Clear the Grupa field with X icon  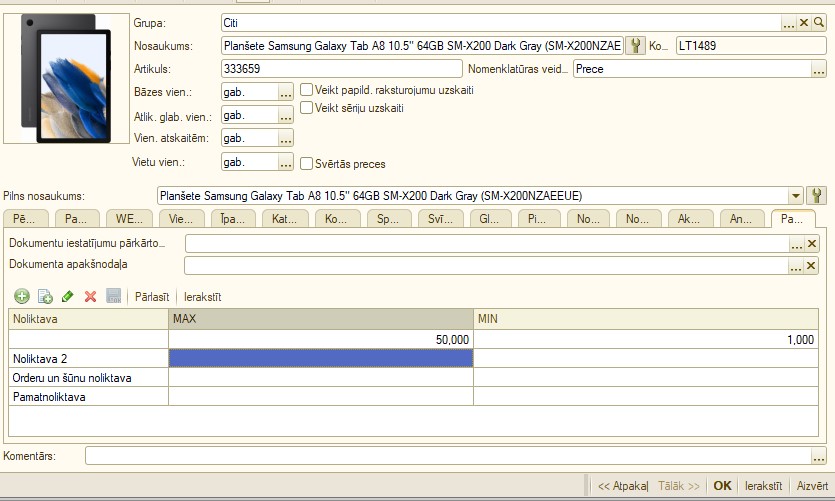[804, 22]
